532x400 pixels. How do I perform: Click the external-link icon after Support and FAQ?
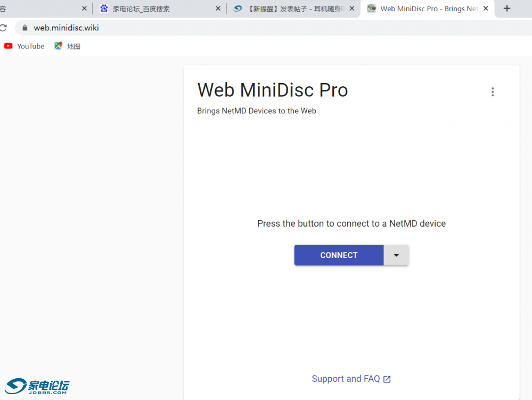click(387, 379)
